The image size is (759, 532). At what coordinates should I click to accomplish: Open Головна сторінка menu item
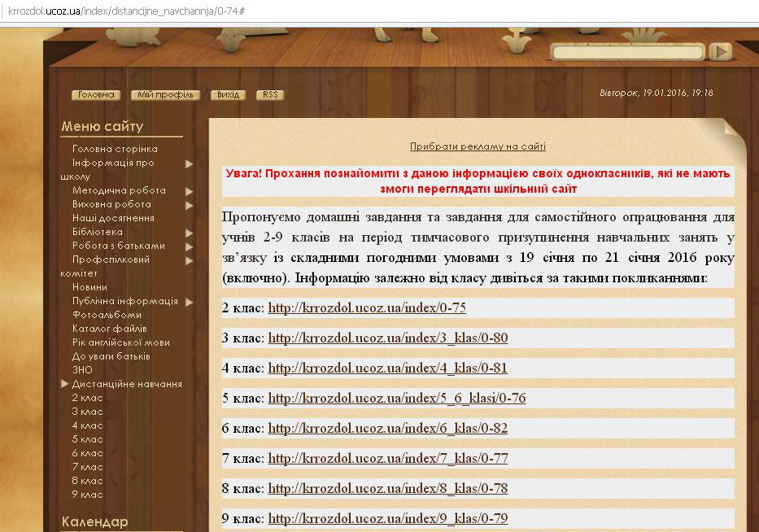click(115, 149)
